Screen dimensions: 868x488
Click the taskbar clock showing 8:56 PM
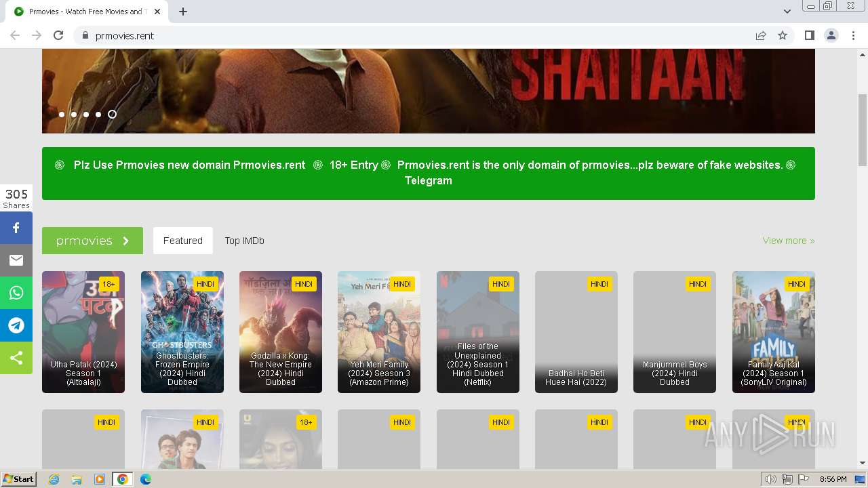point(833,479)
